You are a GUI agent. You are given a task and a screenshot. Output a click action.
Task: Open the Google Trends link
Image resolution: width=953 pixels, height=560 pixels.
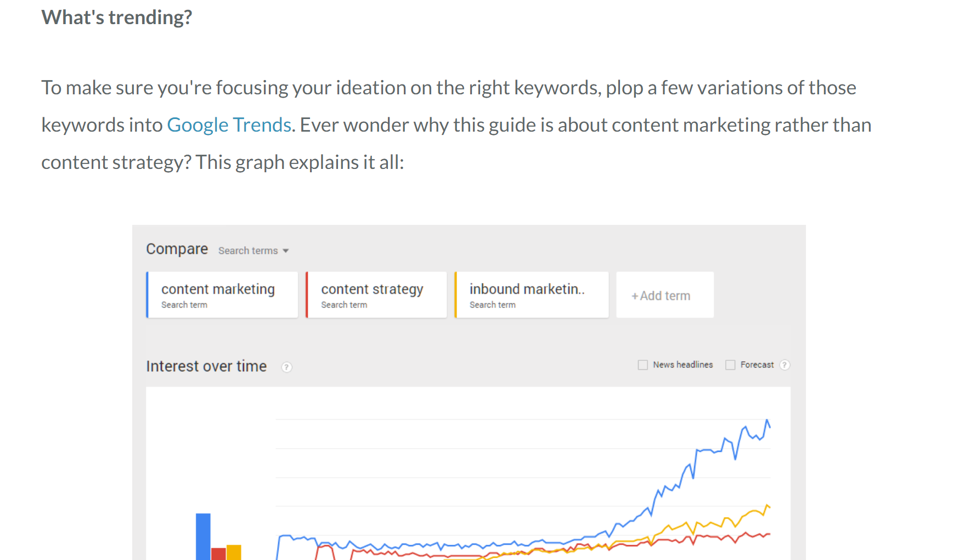[x=229, y=125]
